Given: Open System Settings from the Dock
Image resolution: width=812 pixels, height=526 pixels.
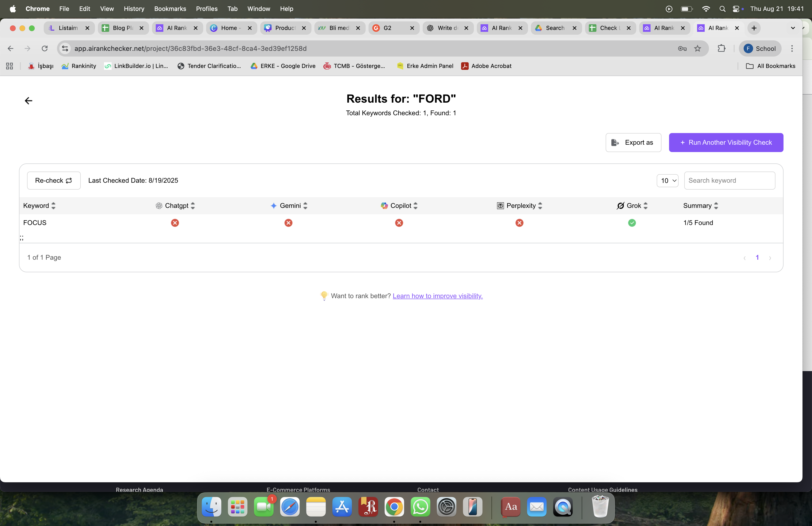Looking at the screenshot, I should (447, 507).
